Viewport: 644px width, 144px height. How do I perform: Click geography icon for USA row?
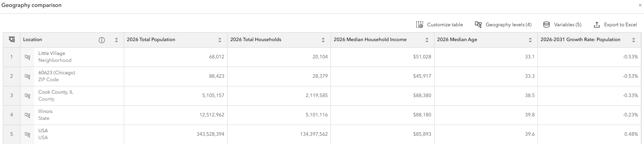pos(28,134)
